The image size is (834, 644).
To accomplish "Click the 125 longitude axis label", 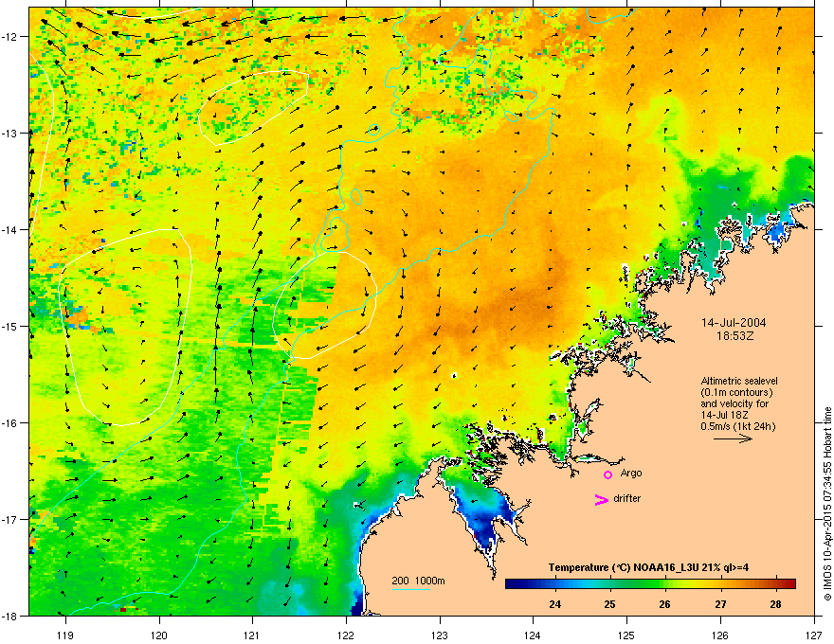I will click(626, 635).
